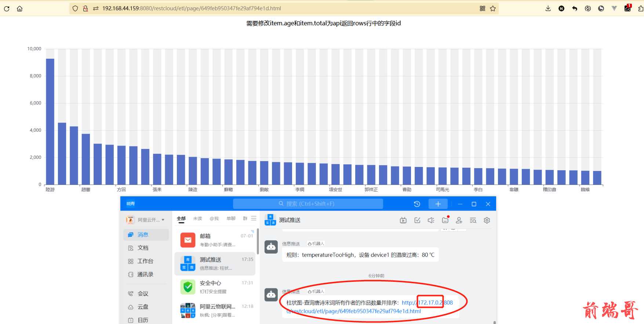The height and width of the screenshot is (324, 644).
Task: Open the 阿里云物联网... group conversation
Action: pos(215,310)
